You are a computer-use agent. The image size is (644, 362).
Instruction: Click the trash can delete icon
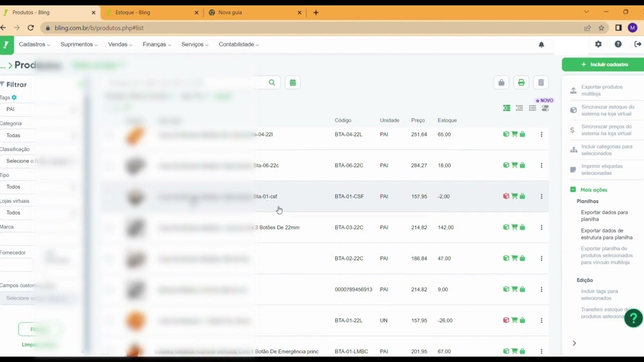point(541,82)
